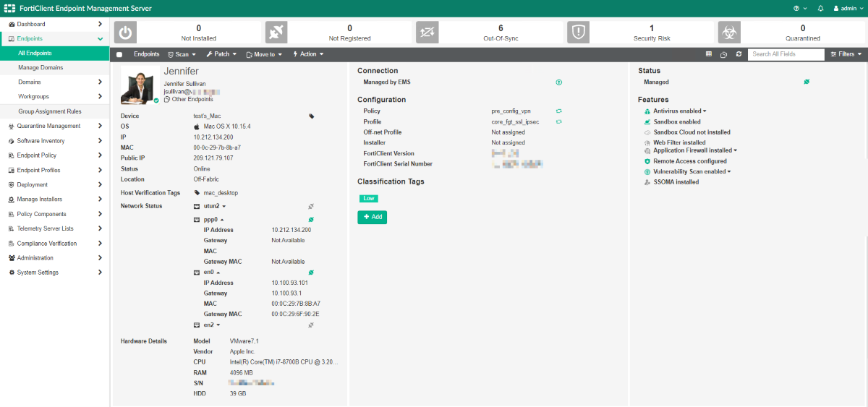Open the Filters dropdown
Viewport: 868px width, 407px height.
tap(846, 54)
